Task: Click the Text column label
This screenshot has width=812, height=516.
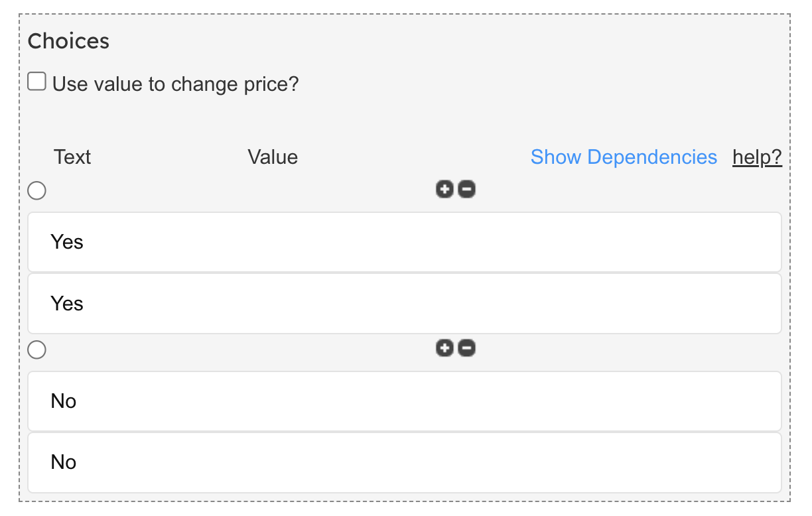Action: 72,157
